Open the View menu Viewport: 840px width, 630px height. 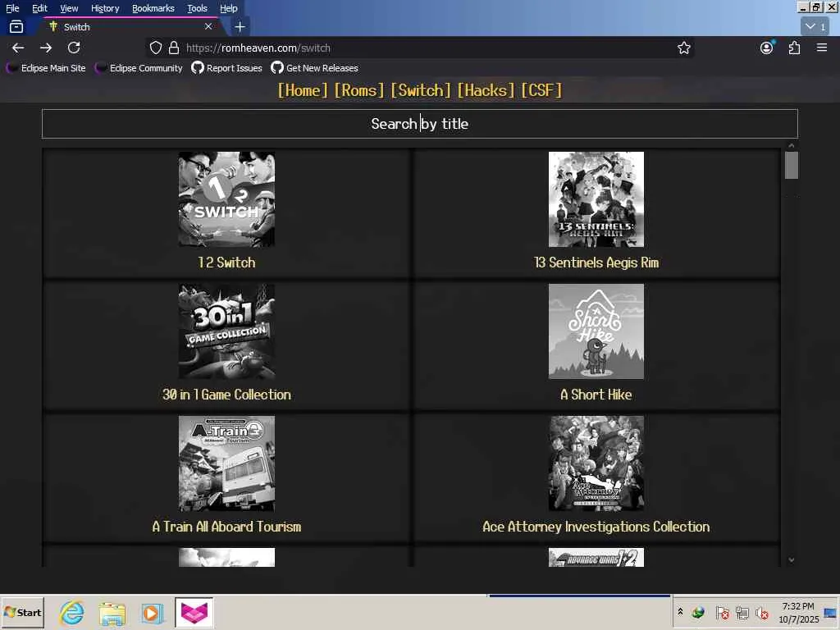[69, 8]
